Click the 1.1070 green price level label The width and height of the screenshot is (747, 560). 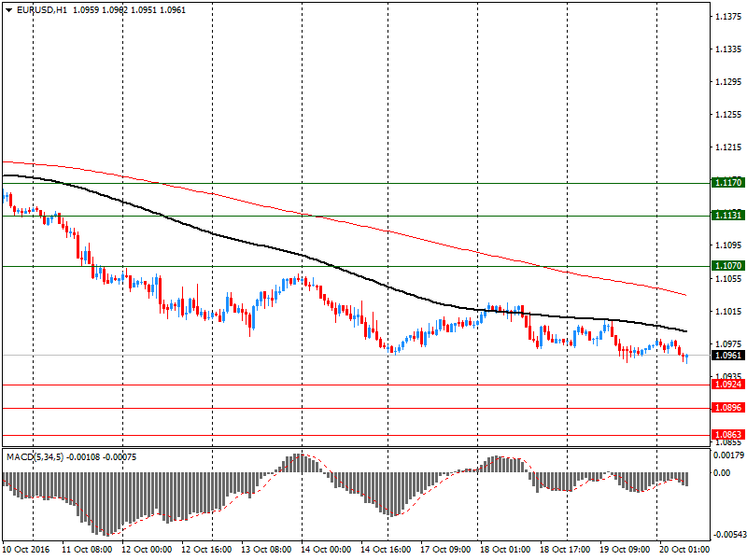pyautogui.click(x=728, y=265)
